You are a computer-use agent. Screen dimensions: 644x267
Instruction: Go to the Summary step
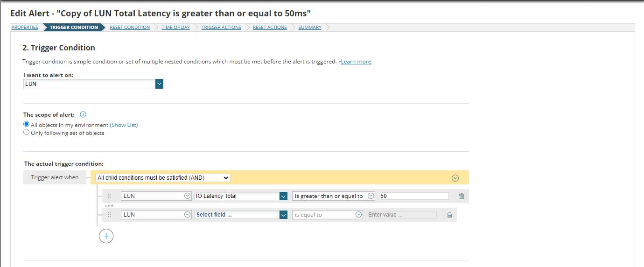[310, 28]
